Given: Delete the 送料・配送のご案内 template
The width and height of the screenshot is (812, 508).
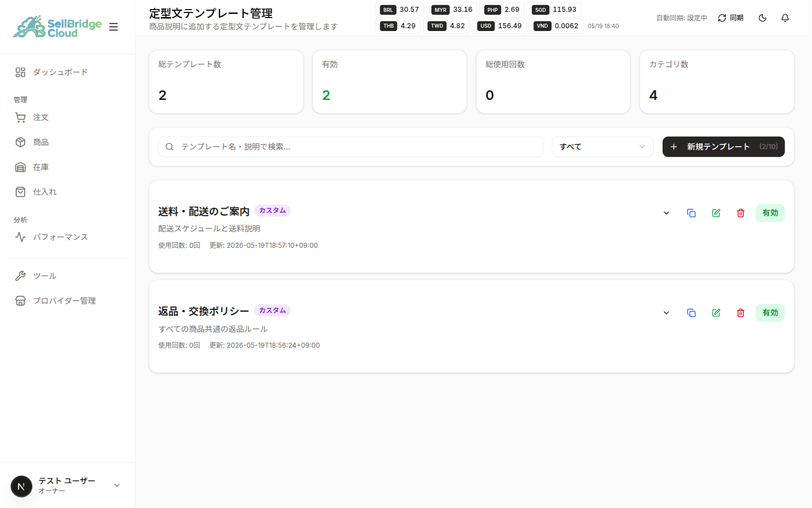Looking at the screenshot, I should point(741,213).
